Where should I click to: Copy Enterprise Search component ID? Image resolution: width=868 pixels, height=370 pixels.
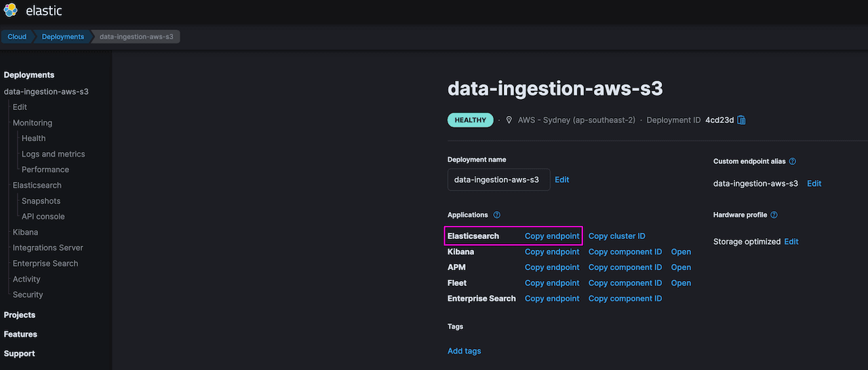pyautogui.click(x=625, y=299)
